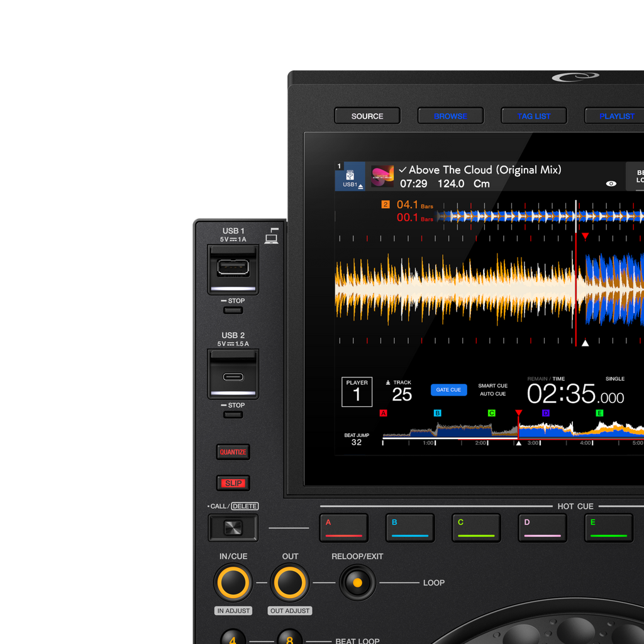Jump to hot cue marker B on overview
Image resolution: width=644 pixels, height=644 pixels.
438,413
